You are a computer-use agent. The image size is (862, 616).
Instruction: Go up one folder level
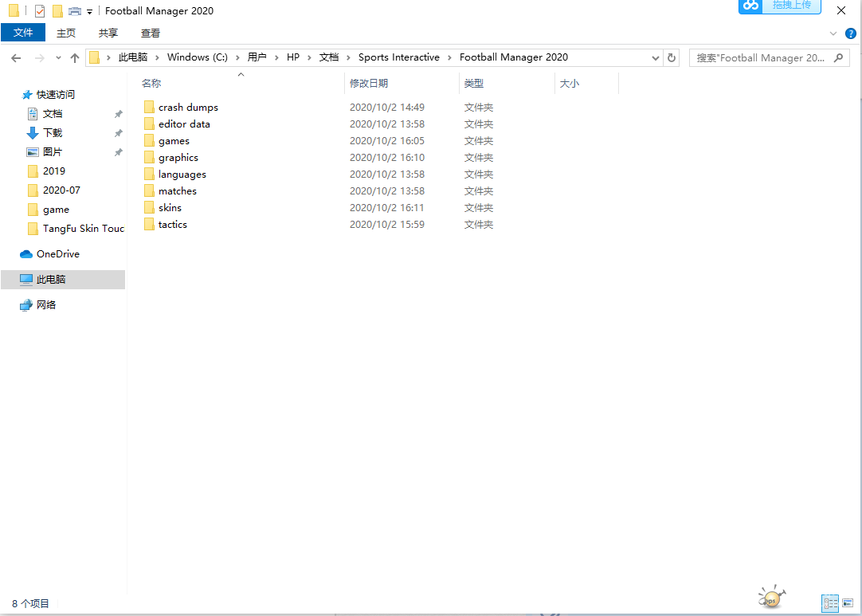(75, 58)
